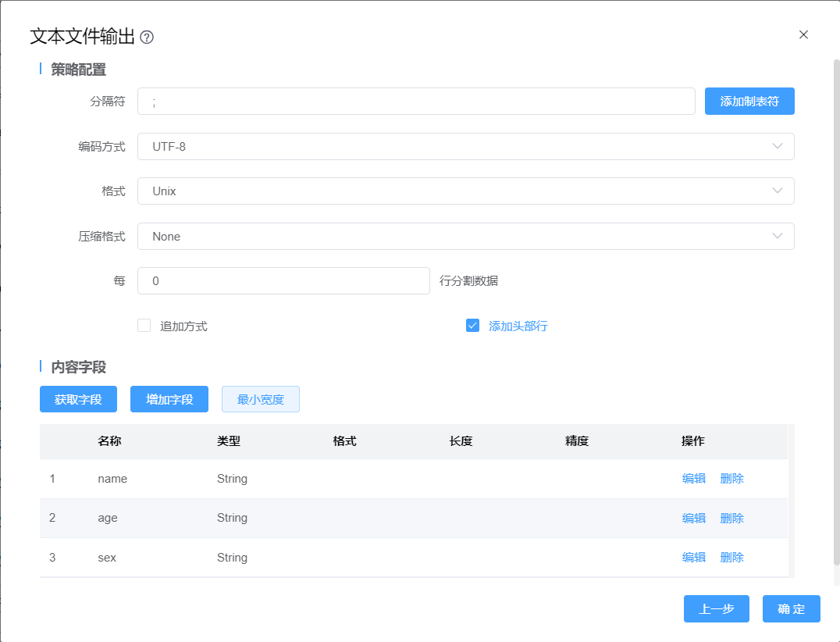This screenshot has width=840, height=642.
Task: Confirm with the 确定 button
Action: (x=791, y=609)
